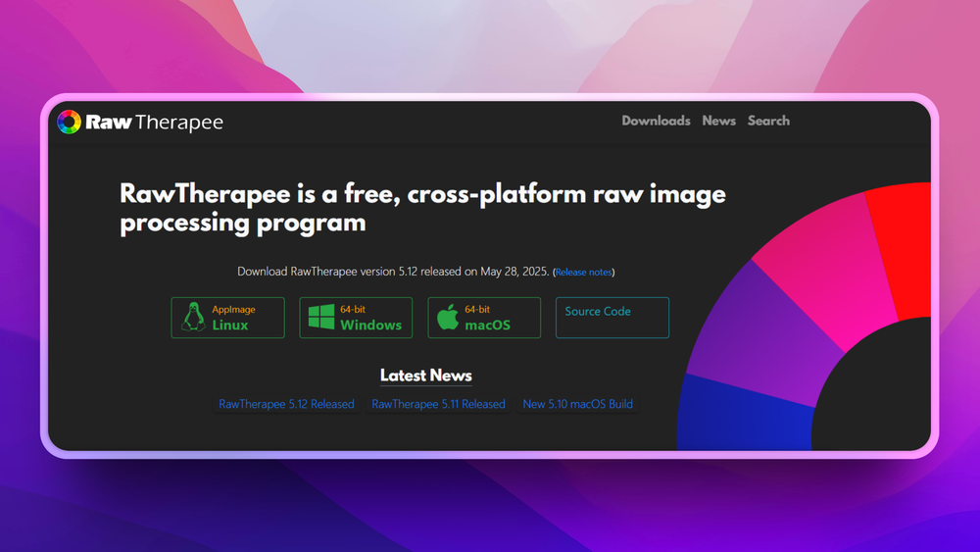The height and width of the screenshot is (552, 980).
Task: Open the RawTherapee 5.12 Released news link
Action: (286, 404)
